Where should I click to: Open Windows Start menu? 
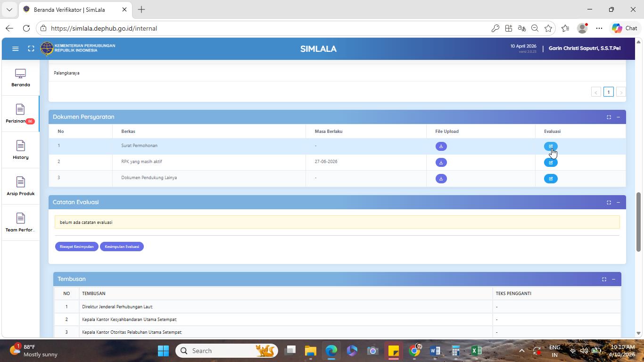[x=163, y=351]
